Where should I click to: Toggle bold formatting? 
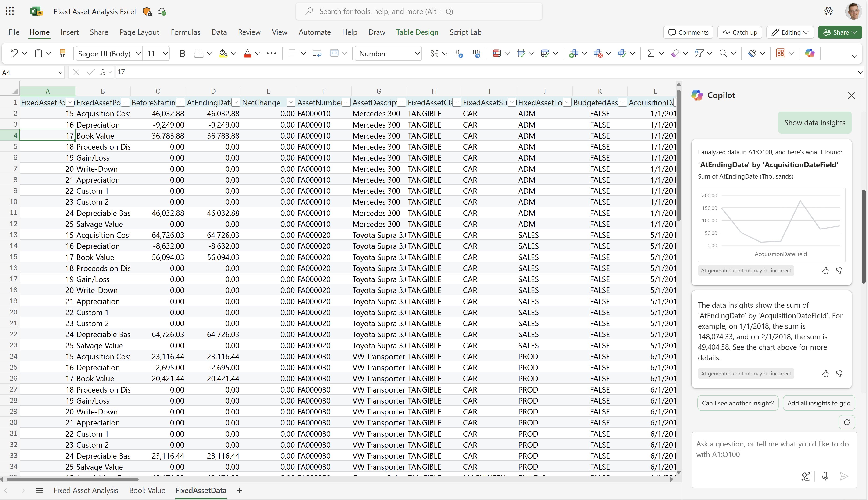[182, 53]
